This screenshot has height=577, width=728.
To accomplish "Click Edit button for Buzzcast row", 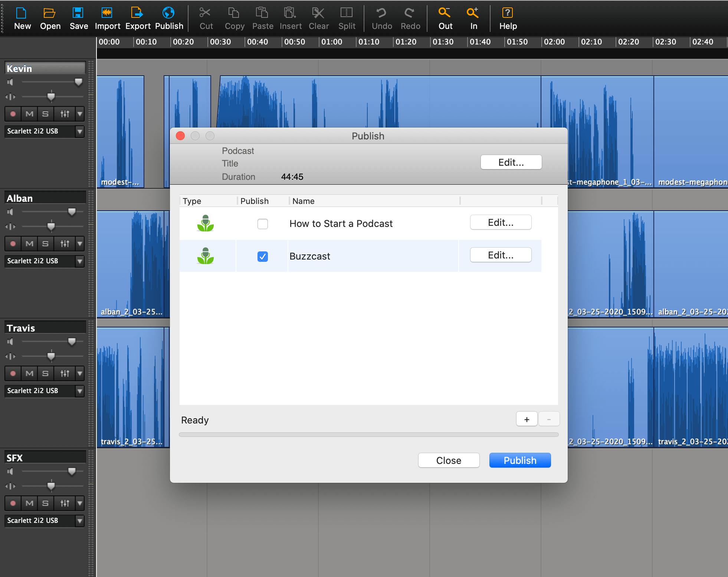I will (501, 255).
